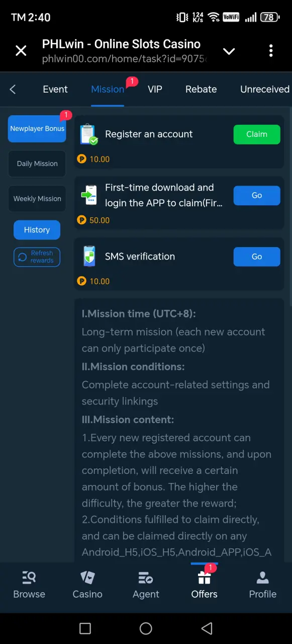This screenshot has width=292, height=644.
Task: Select Weekly Mission category
Action: click(37, 199)
